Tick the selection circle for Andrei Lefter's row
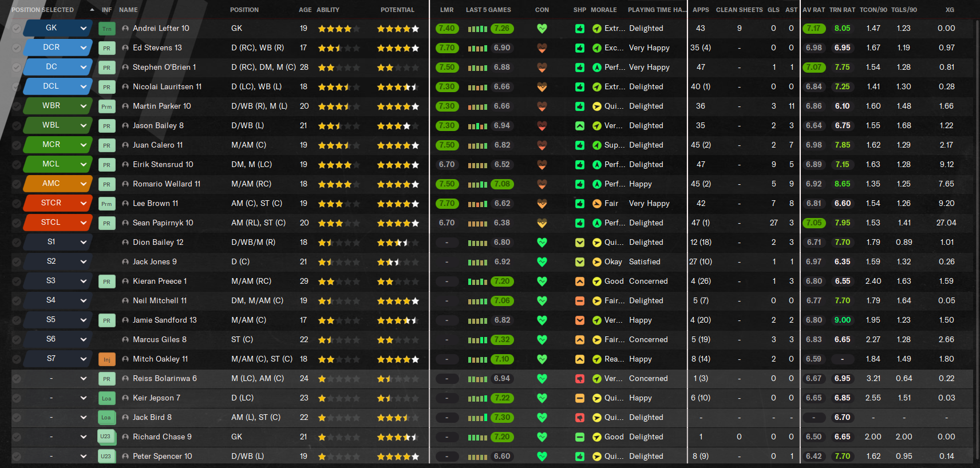The width and height of the screenshot is (980, 468). tap(17, 29)
